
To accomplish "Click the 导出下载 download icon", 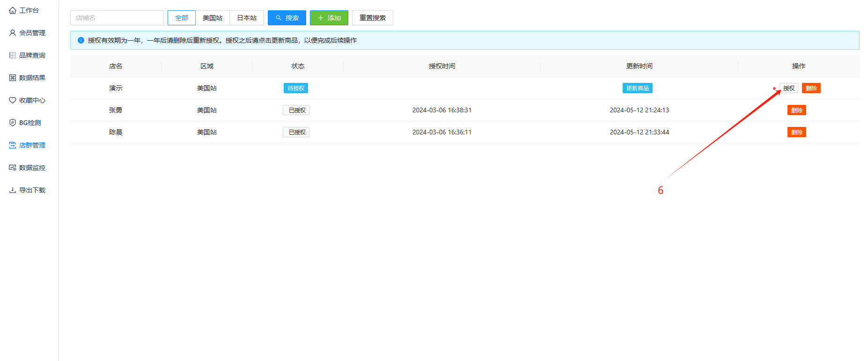I will click(x=13, y=190).
